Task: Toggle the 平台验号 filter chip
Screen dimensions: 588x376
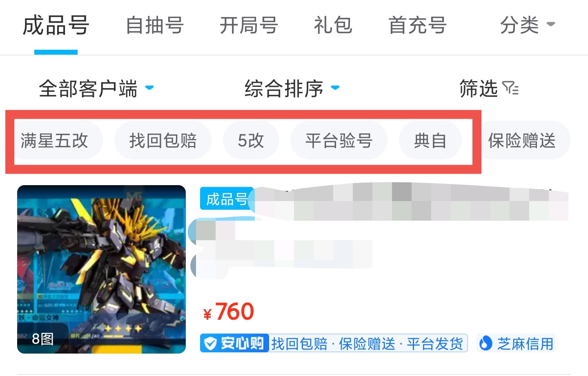Action: (339, 141)
